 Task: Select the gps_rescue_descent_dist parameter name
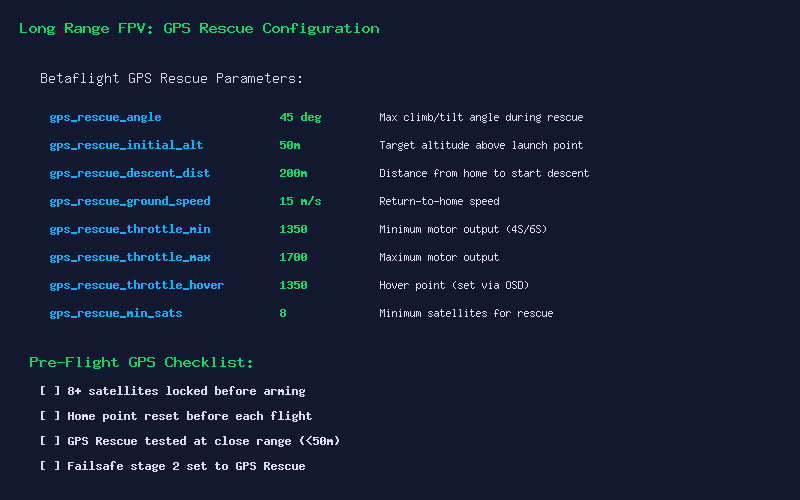(x=130, y=173)
